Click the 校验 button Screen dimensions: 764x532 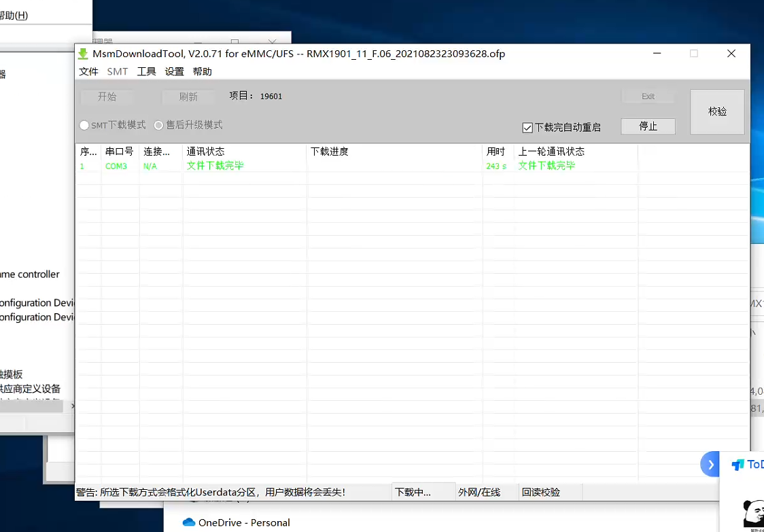pyautogui.click(x=717, y=111)
